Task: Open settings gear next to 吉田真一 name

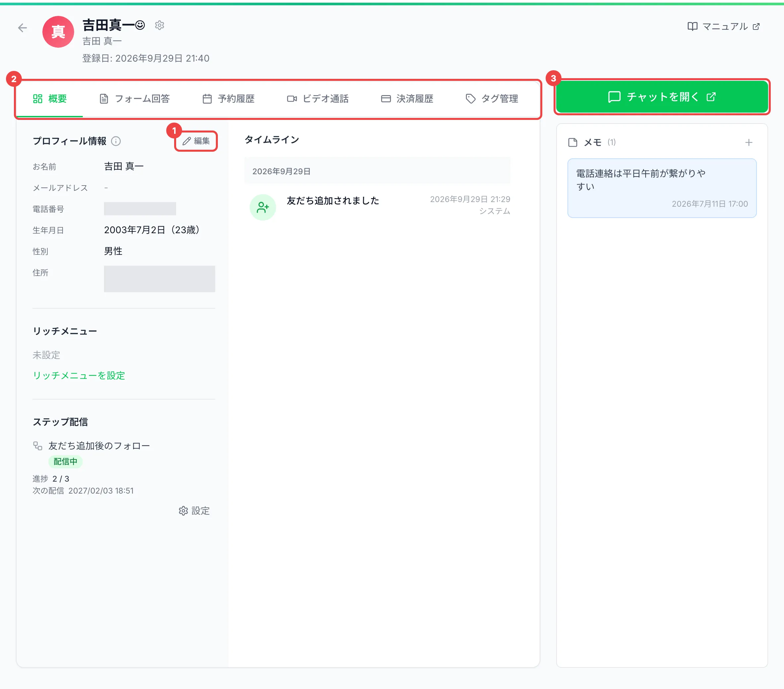Action: (160, 25)
